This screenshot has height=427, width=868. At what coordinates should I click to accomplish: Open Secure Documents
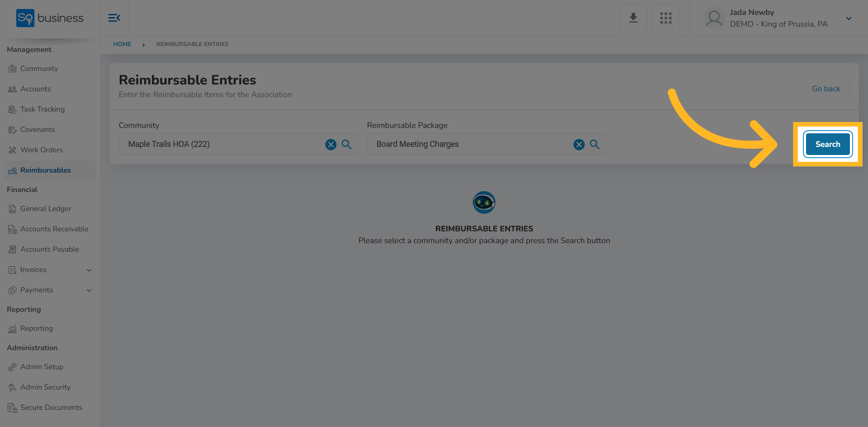(x=51, y=408)
